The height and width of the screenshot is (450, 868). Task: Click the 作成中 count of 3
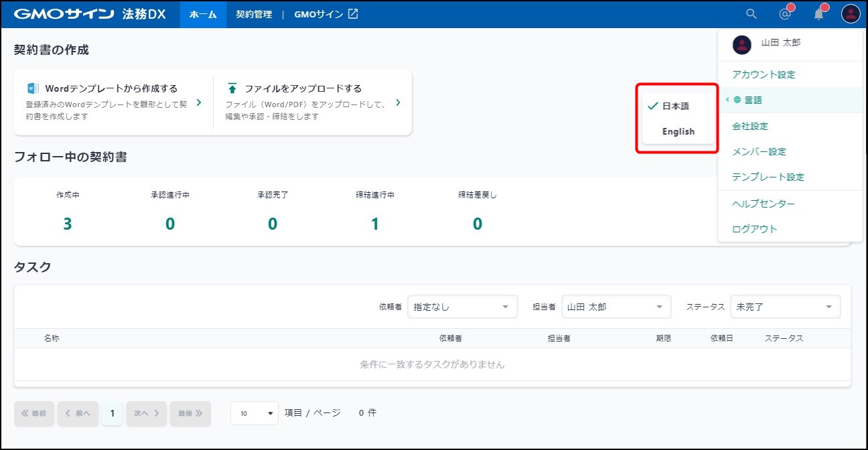[68, 224]
